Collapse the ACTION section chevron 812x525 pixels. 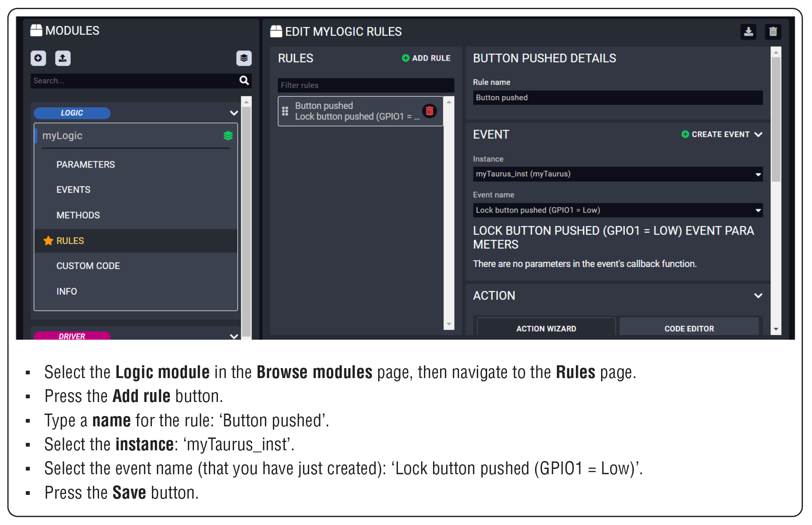tap(758, 296)
